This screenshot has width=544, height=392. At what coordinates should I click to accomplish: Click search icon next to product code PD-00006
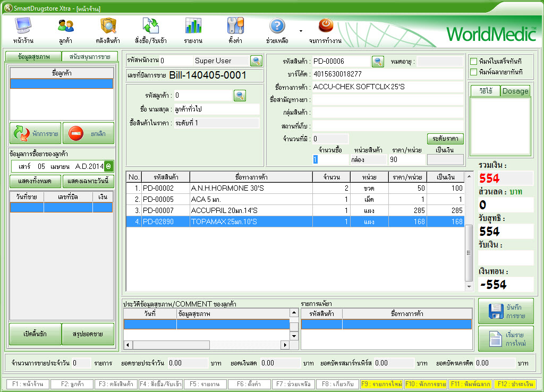tap(378, 62)
